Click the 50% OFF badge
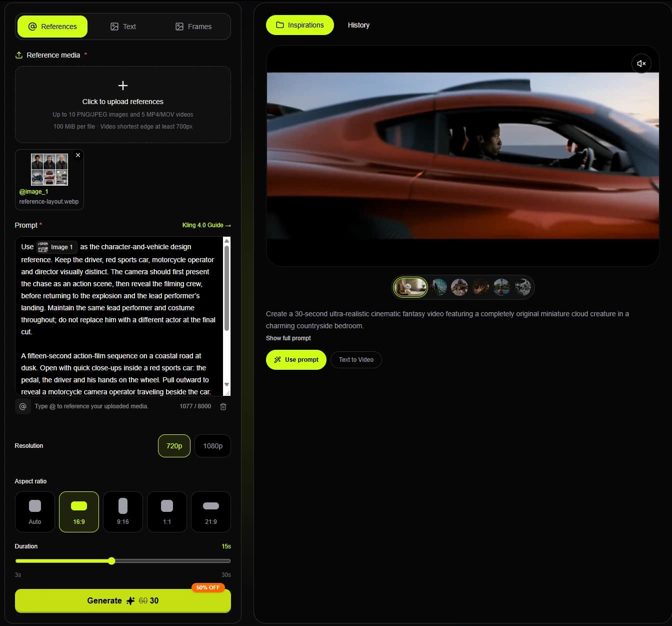 pyautogui.click(x=208, y=587)
